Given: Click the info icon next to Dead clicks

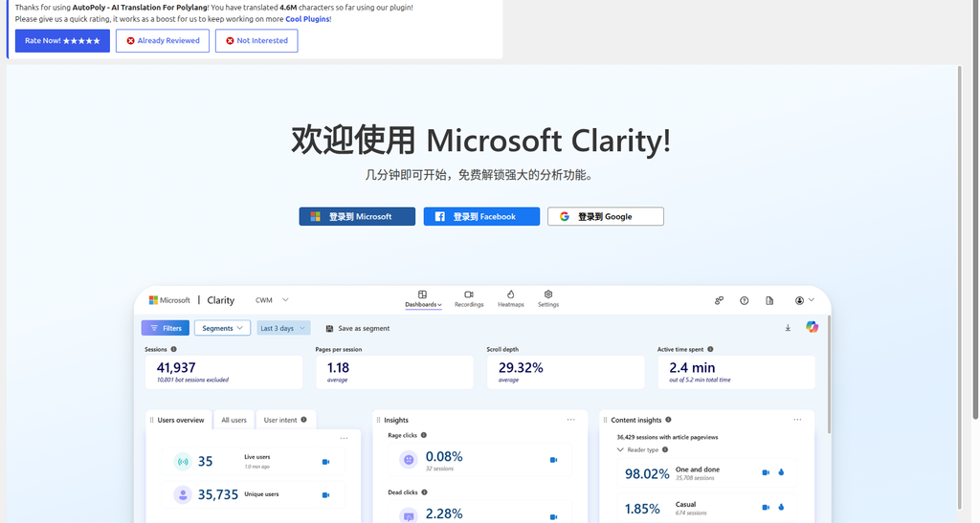Looking at the screenshot, I should (x=424, y=492).
